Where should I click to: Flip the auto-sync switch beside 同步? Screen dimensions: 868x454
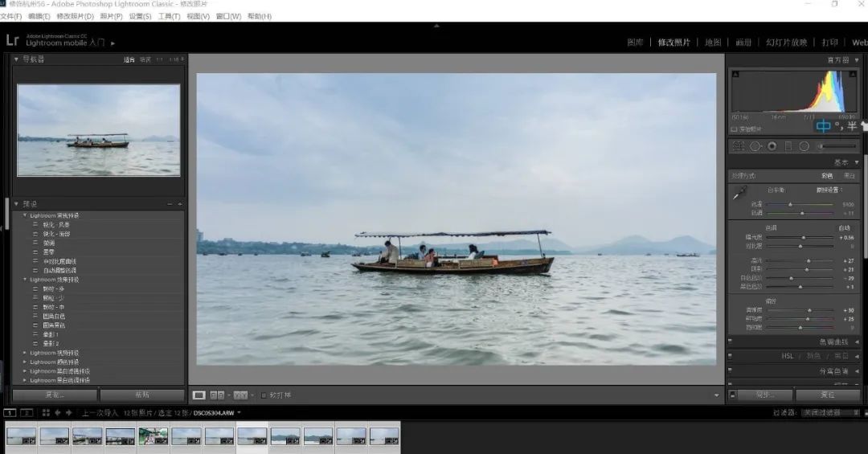click(732, 395)
